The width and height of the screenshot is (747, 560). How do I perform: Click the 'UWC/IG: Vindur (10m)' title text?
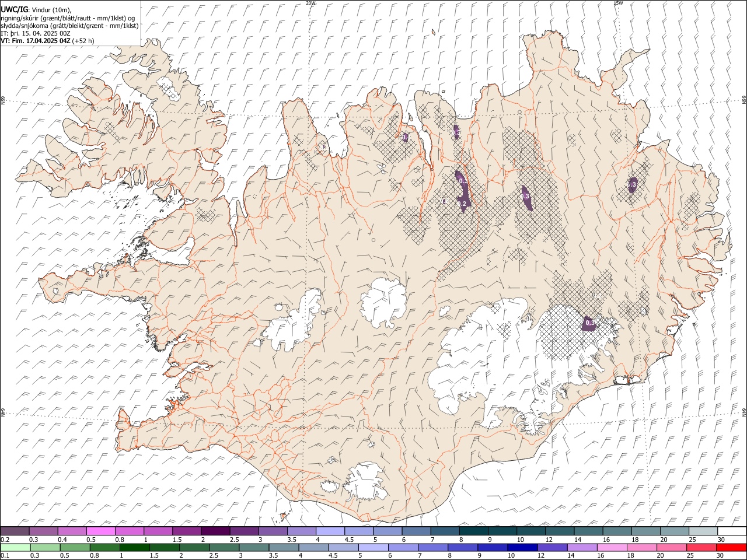click(x=36, y=10)
